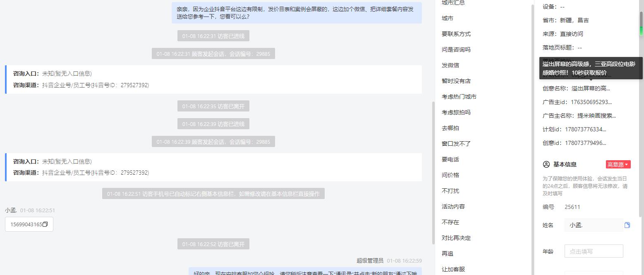Choose the 问价格 quick reply
The height and width of the screenshot is (275, 644).
pos(450,175)
